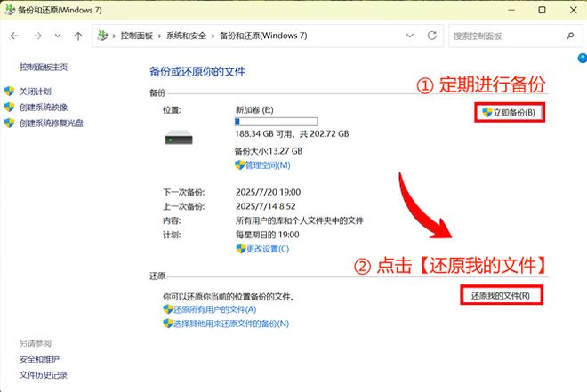Click 所有用户的库和个人文件夹中的文件 content text
The width and height of the screenshot is (587, 392).
click(x=300, y=220)
